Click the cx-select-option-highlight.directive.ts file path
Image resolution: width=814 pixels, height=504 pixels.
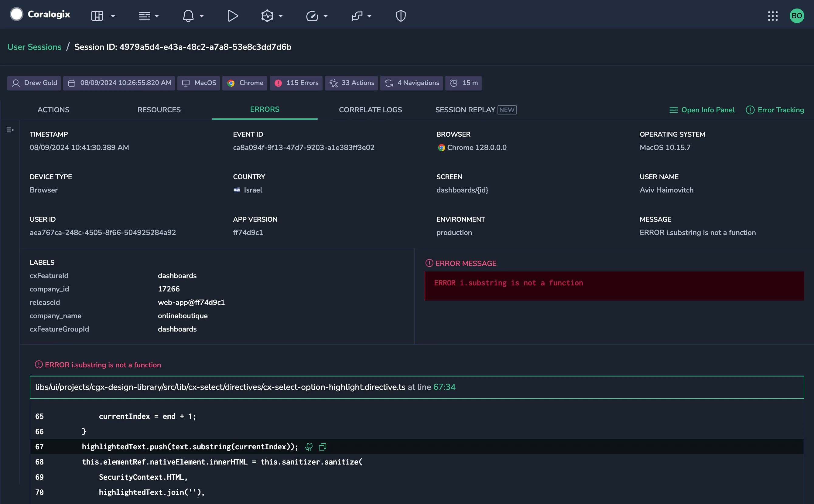click(221, 387)
